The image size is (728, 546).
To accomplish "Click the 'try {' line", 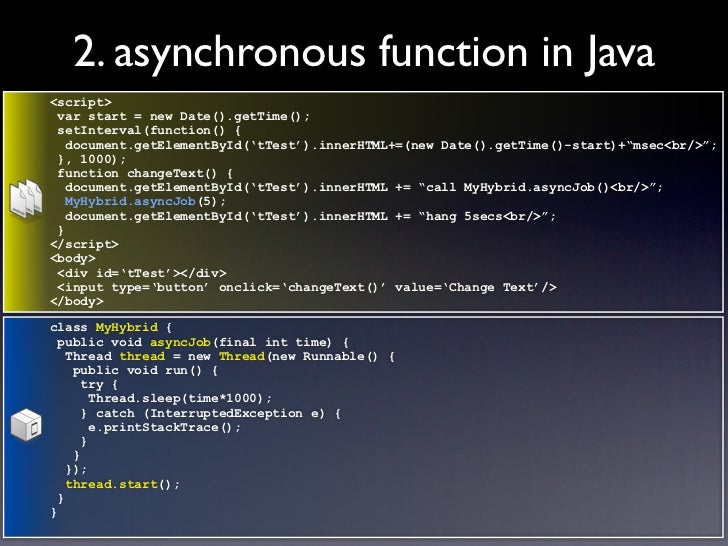I will coord(99,385).
